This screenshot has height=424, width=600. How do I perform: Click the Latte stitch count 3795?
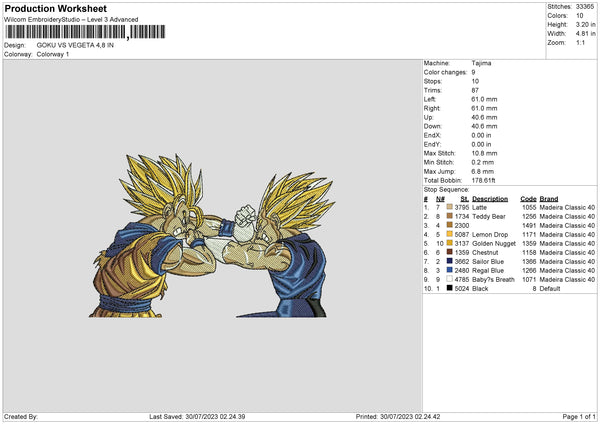[x=461, y=207]
